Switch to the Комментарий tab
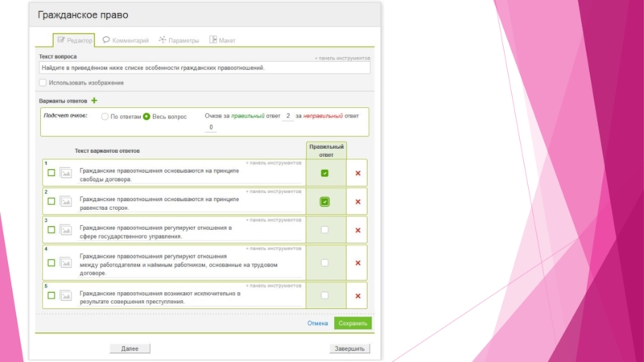This screenshot has width=644, height=362. click(126, 40)
